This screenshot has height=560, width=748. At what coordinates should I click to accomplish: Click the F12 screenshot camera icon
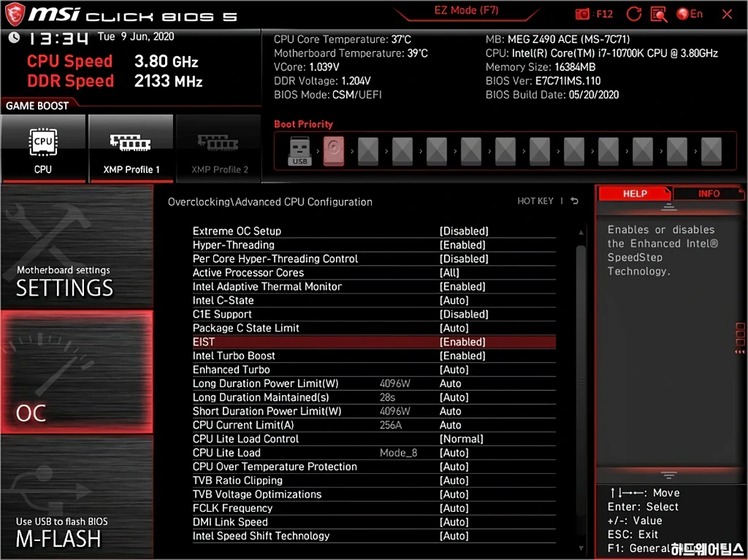click(582, 14)
